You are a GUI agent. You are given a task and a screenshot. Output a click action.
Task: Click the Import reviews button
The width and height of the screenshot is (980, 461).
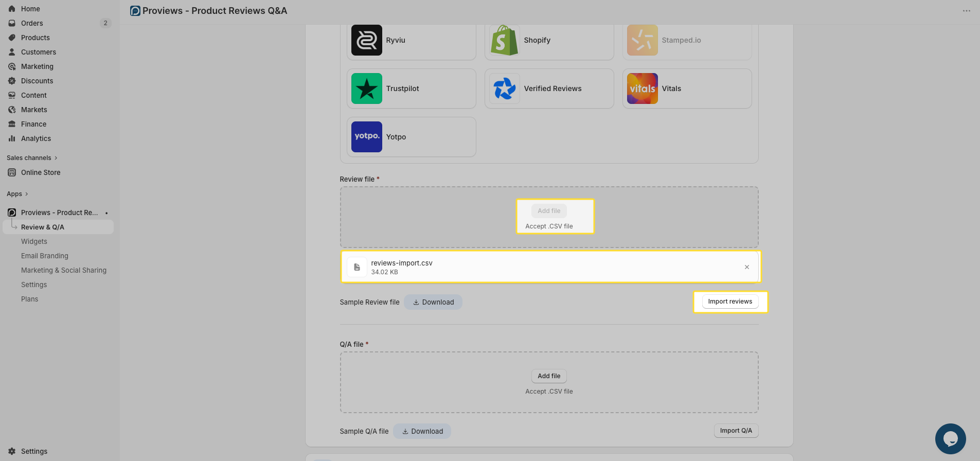click(x=730, y=302)
